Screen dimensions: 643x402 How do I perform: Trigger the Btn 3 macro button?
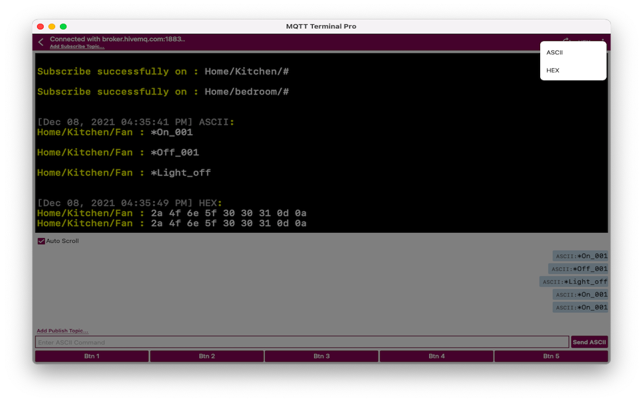pyautogui.click(x=322, y=356)
